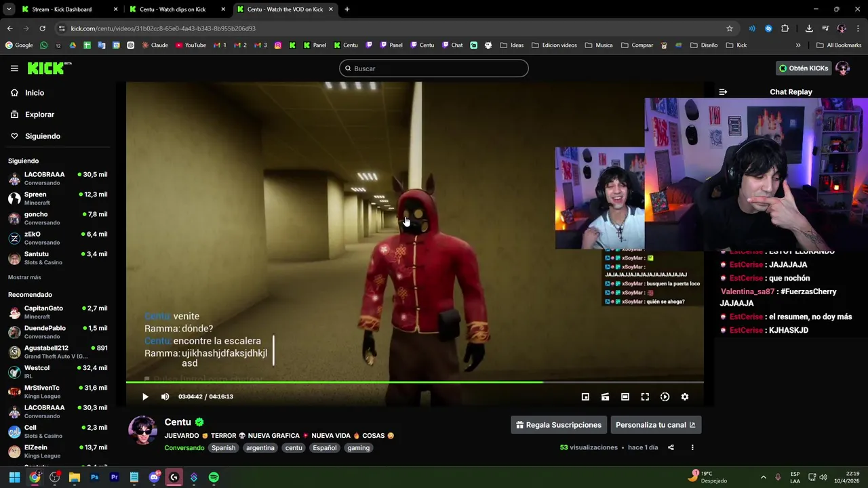The width and height of the screenshot is (868, 488).
Task: Click the Obtén KICKs button
Action: point(804,68)
